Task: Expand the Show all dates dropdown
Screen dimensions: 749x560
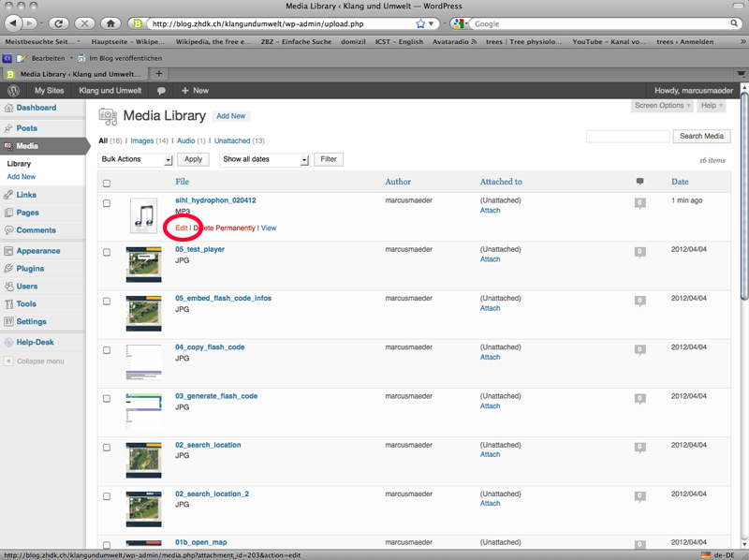Action: tap(264, 159)
